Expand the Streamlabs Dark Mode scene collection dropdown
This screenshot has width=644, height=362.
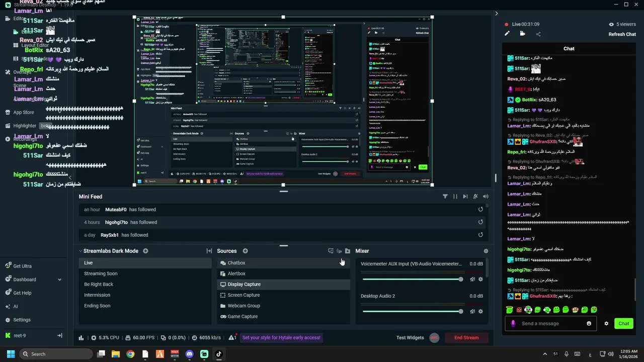tap(109, 251)
